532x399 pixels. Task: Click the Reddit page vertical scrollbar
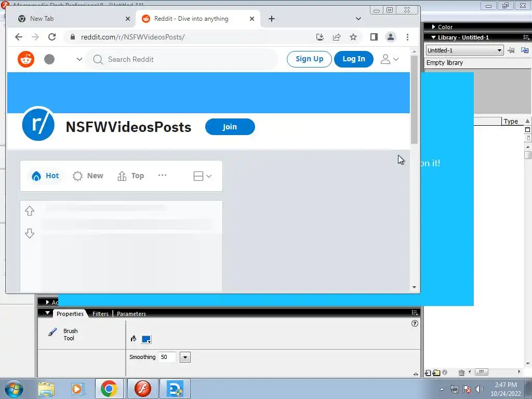click(414, 99)
